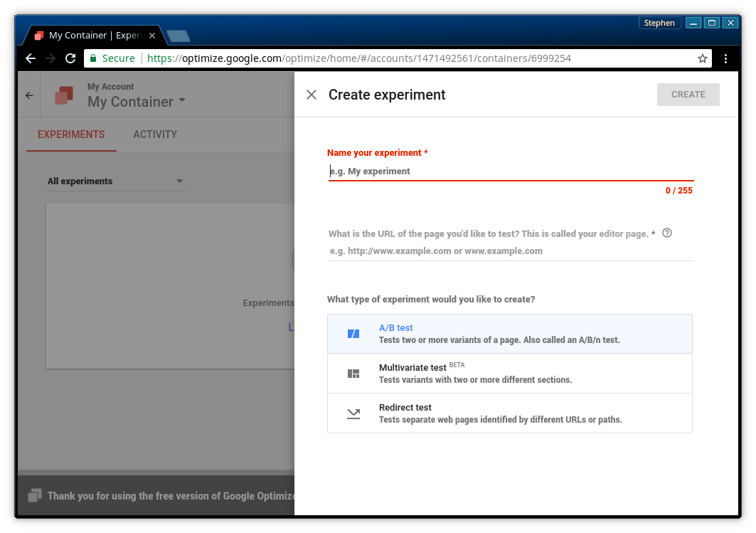756x533 pixels.
Task: Click the experiment type question text
Action: click(x=431, y=300)
